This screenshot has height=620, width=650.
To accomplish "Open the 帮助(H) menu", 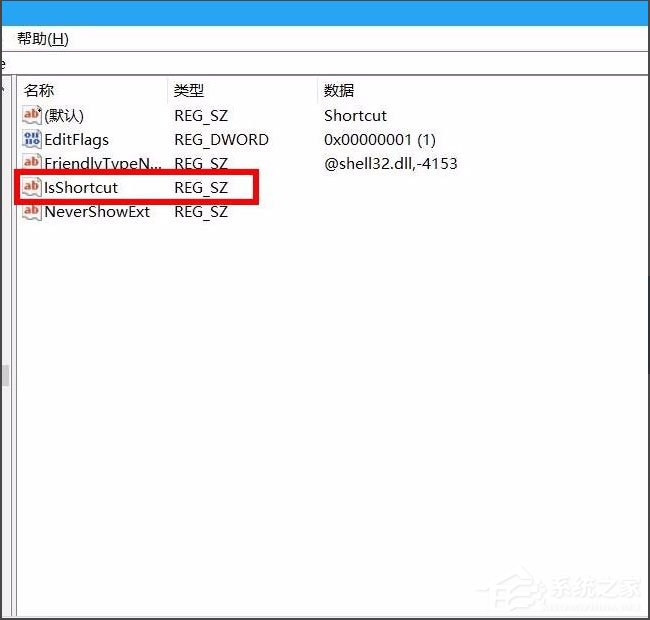I will (43, 39).
